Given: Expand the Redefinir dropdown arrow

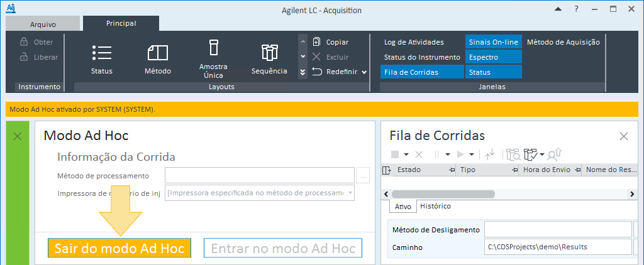Looking at the screenshot, I should point(364,72).
